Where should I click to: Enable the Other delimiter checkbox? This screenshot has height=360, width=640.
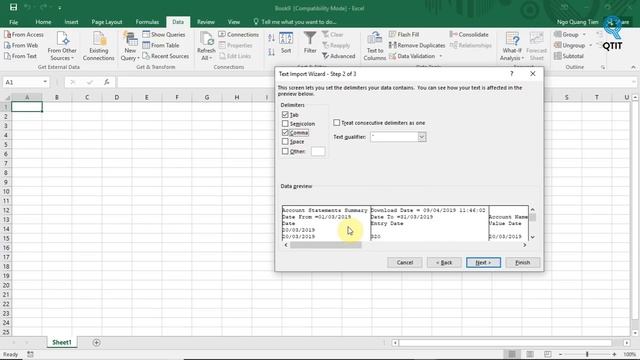(x=285, y=151)
